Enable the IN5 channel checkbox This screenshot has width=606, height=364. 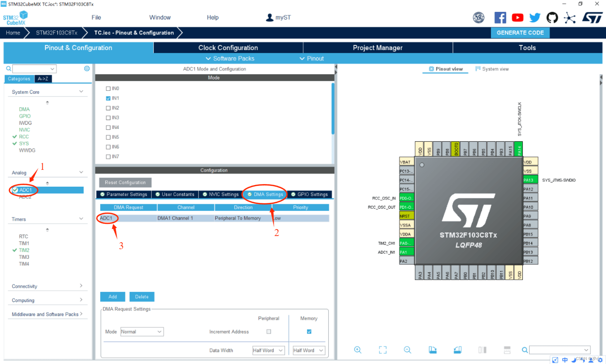click(x=108, y=137)
